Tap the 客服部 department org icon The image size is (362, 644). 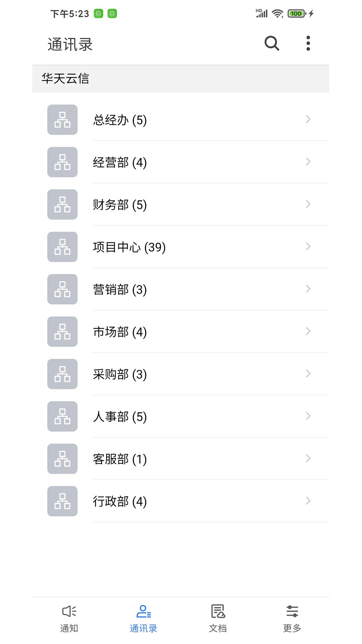pyautogui.click(x=62, y=459)
